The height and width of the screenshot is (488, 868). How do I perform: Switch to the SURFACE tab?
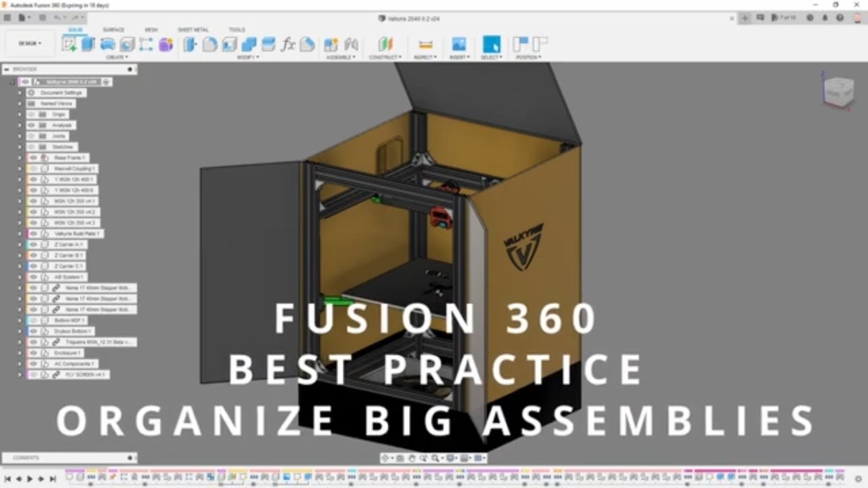click(113, 30)
